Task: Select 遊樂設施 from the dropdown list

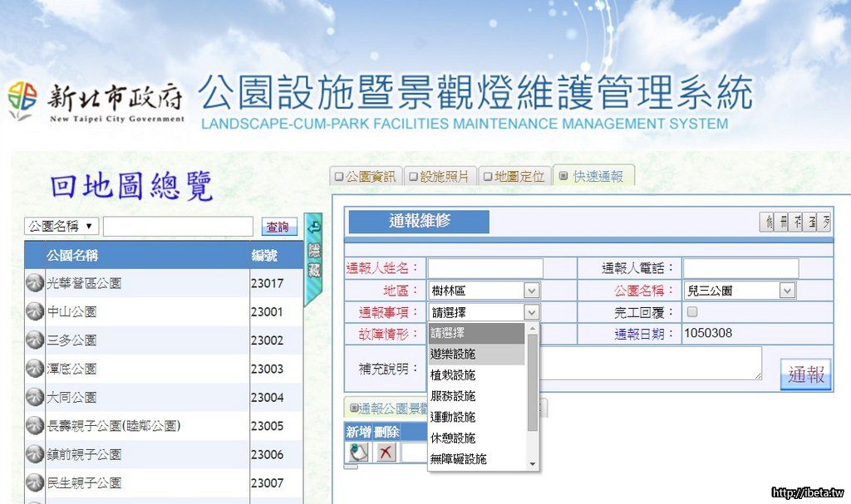Action: tap(476, 354)
